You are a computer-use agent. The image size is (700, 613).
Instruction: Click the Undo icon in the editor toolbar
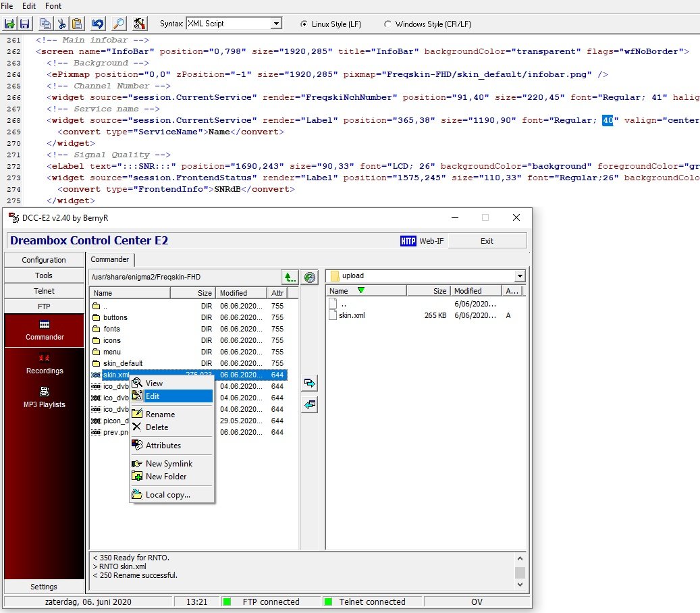(x=98, y=23)
